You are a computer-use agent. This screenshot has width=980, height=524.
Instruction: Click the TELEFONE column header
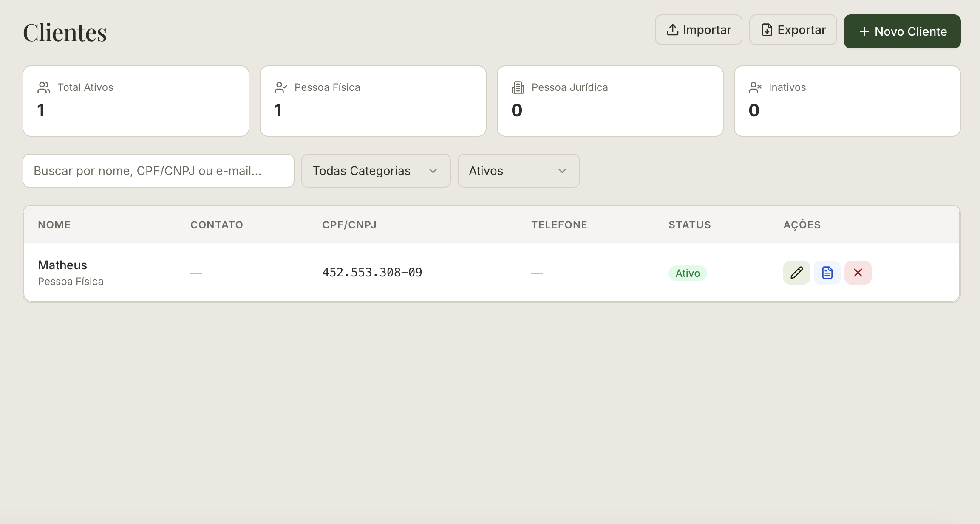tap(559, 225)
